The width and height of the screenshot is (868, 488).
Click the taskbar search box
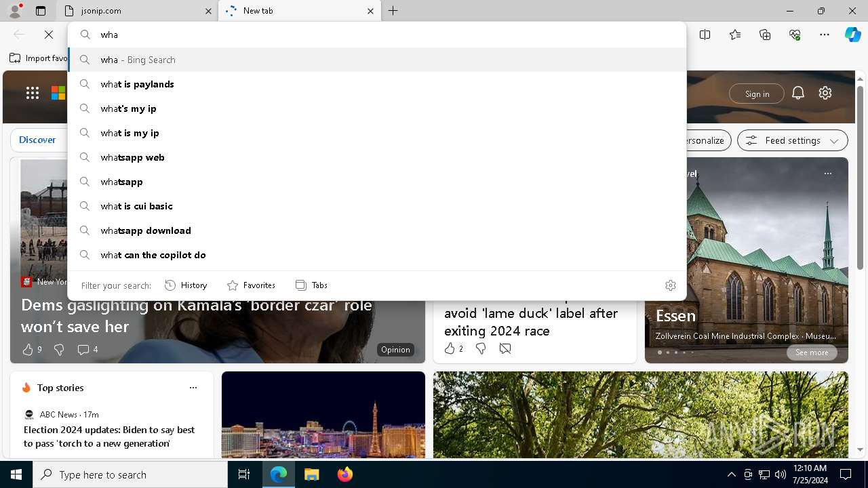pyautogui.click(x=130, y=474)
